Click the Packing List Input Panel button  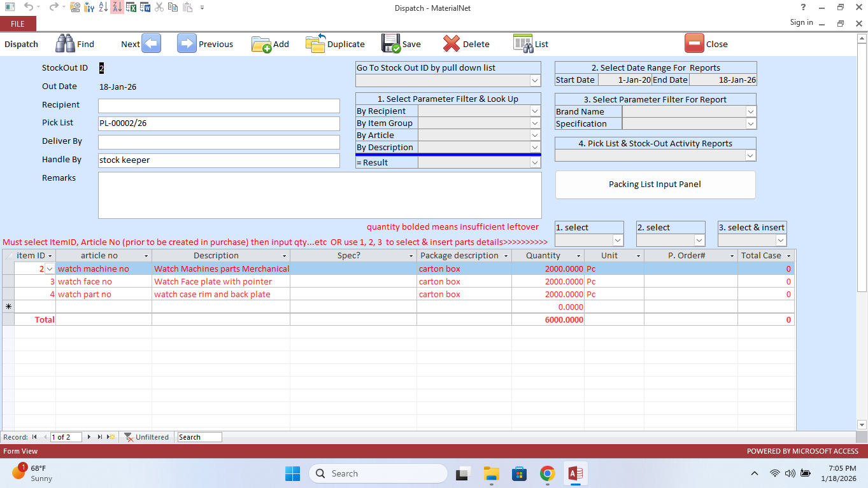pos(655,185)
